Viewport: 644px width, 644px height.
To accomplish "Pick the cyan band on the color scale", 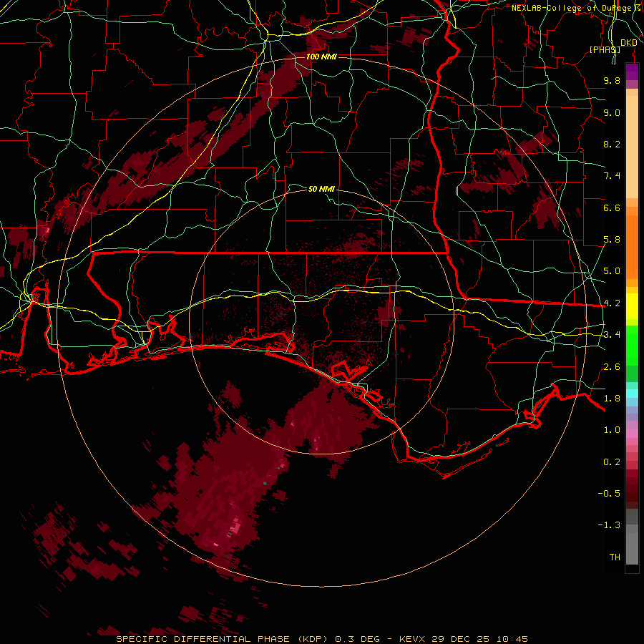I will (x=632, y=394).
